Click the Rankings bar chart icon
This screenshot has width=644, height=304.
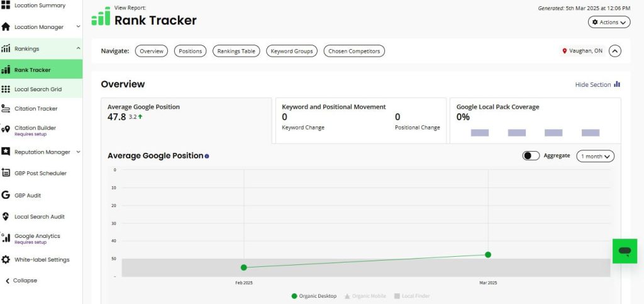6,48
